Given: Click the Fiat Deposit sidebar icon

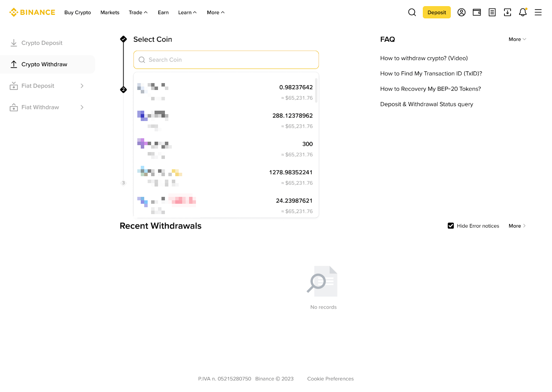Looking at the screenshot, I should coord(14,86).
